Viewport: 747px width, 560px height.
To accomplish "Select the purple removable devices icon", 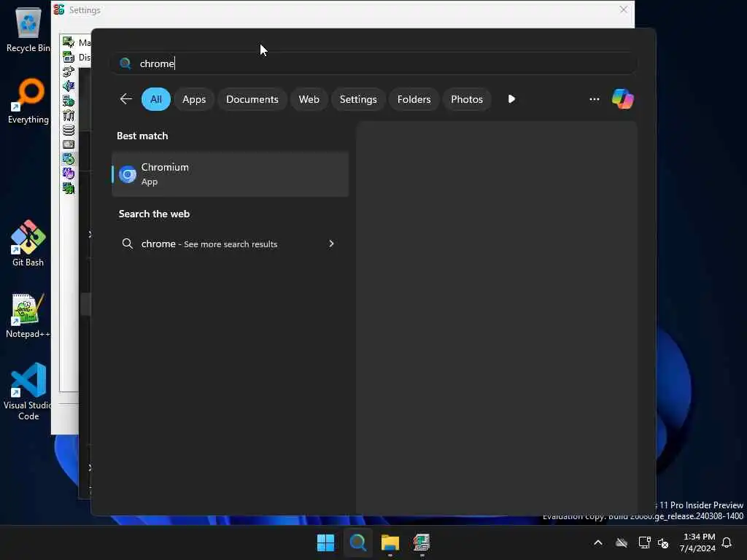I will 69,174.
